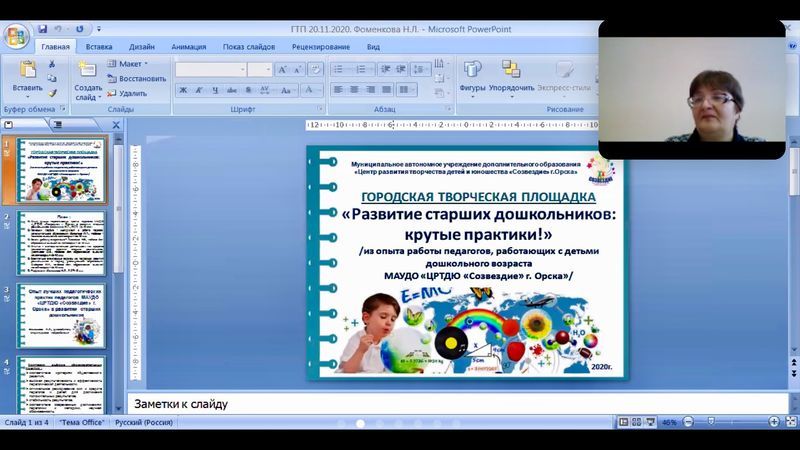Open AV character spacing menu
This screenshot has height=450, width=800.
point(265,90)
